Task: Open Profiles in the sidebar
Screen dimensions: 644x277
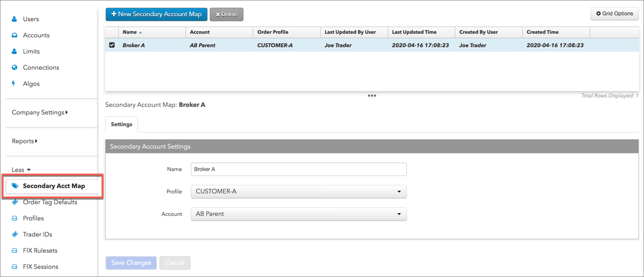Action: click(x=33, y=218)
